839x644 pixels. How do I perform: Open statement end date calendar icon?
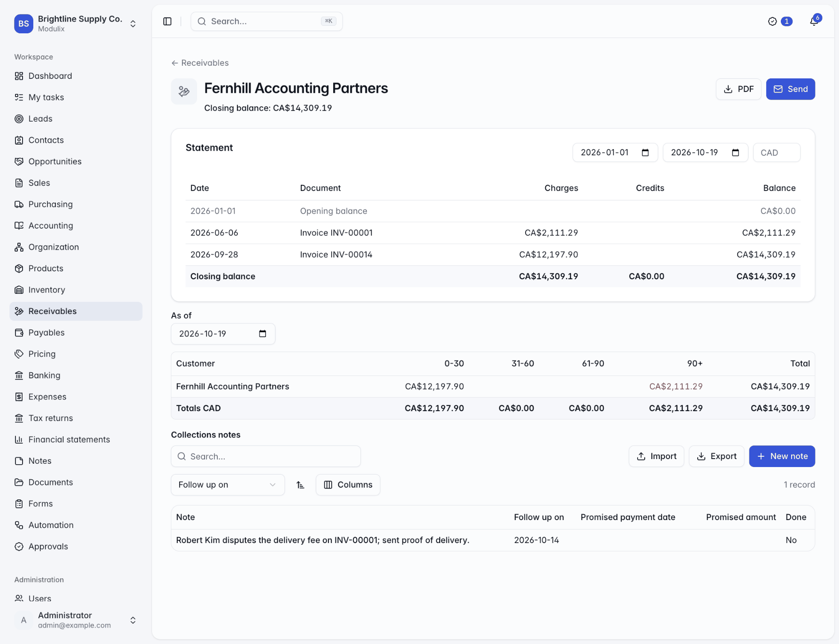(735, 153)
